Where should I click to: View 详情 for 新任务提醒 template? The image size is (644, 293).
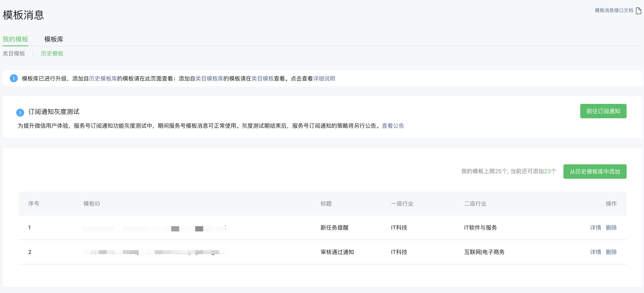coord(596,228)
